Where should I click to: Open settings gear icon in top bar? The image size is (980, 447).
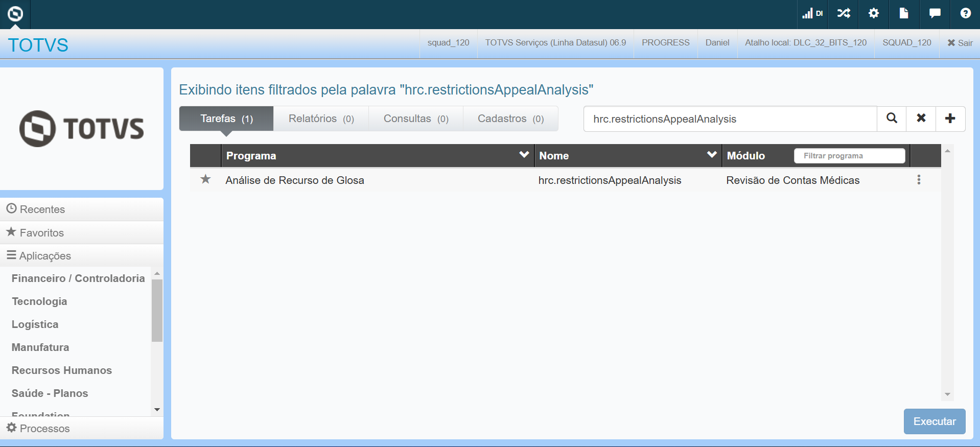coord(874,13)
